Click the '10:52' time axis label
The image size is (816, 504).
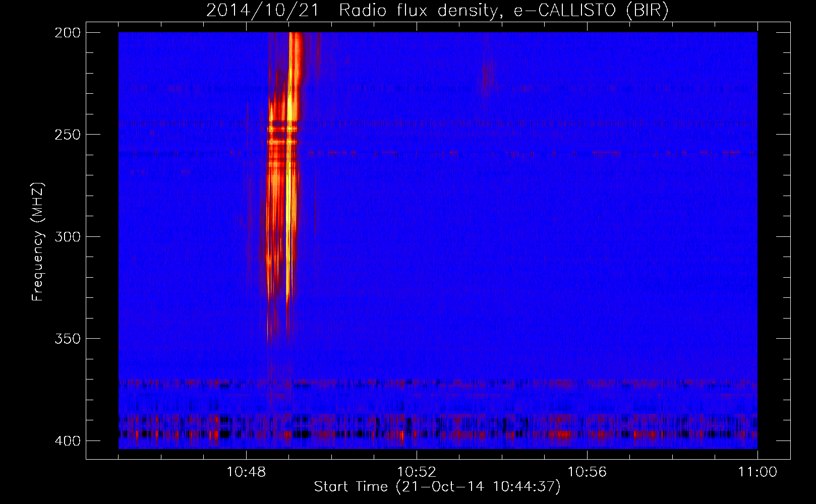point(417,472)
